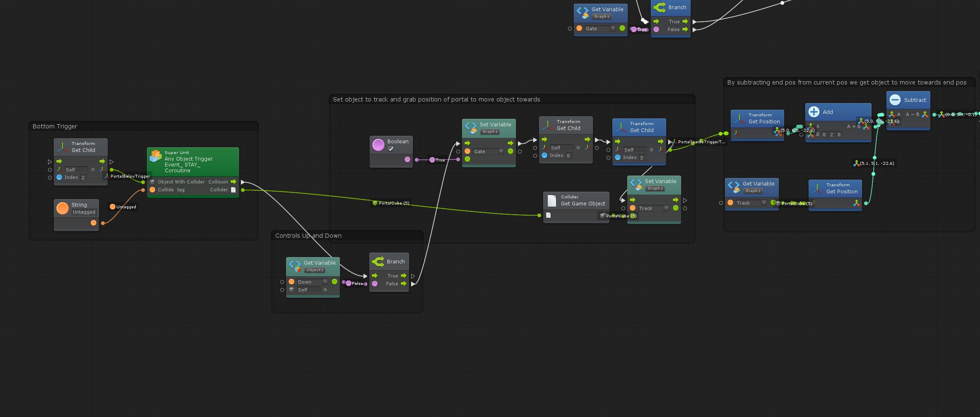This screenshot has width=980, height=417.
Task: Click the Set Variable Gate node icon
Action: pyautogui.click(x=471, y=128)
